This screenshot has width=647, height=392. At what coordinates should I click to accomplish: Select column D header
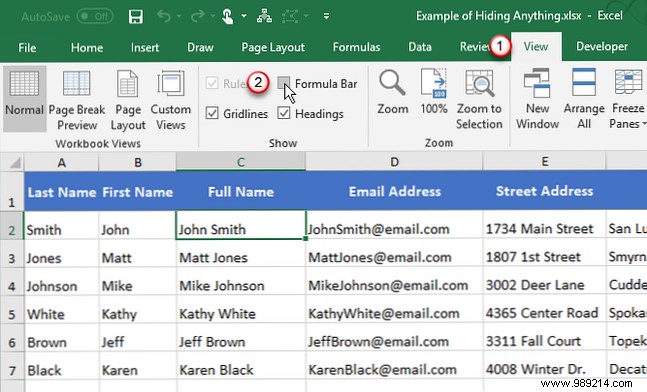pyautogui.click(x=394, y=162)
